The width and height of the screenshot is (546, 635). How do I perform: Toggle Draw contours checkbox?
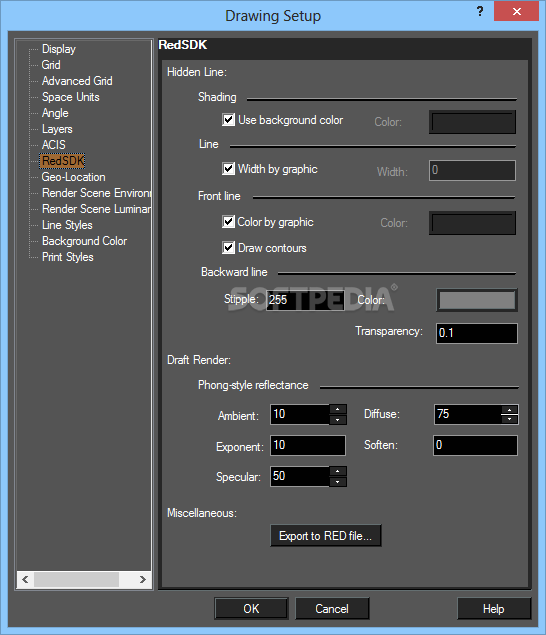[228, 248]
